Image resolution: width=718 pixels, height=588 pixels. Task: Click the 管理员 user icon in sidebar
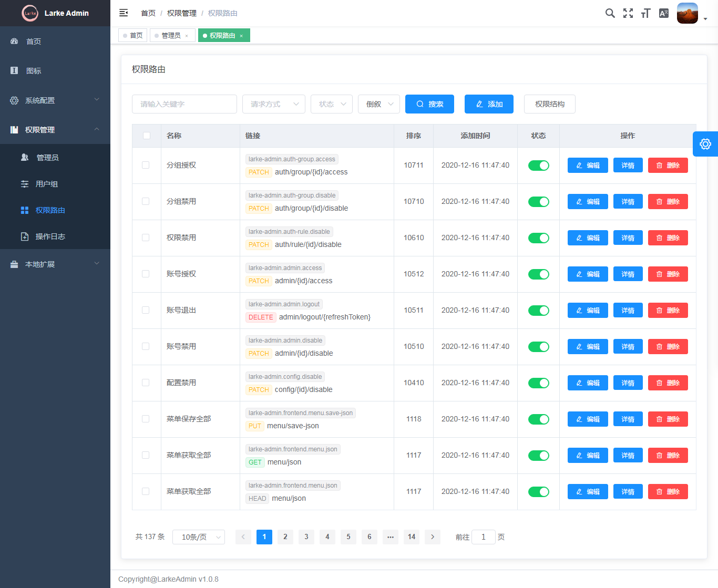tap(25, 157)
